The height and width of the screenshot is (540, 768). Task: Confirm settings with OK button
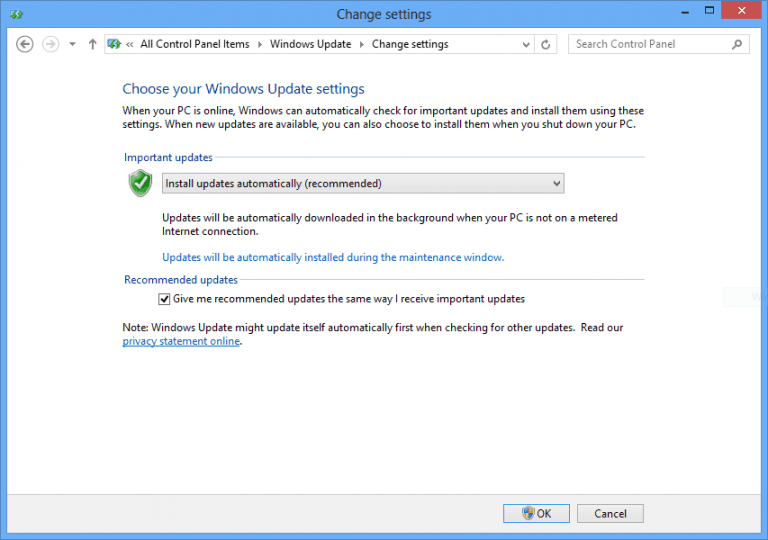[536, 513]
